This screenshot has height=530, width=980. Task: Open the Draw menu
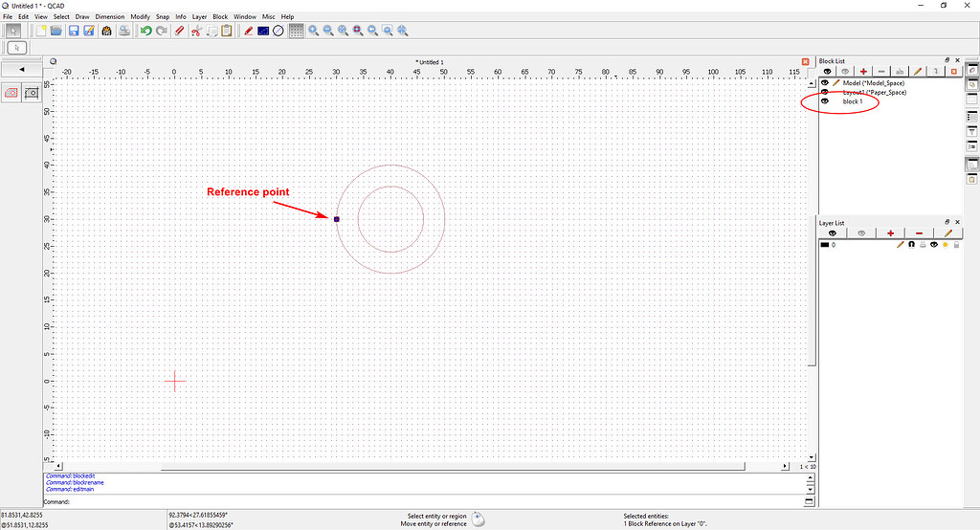tap(82, 17)
